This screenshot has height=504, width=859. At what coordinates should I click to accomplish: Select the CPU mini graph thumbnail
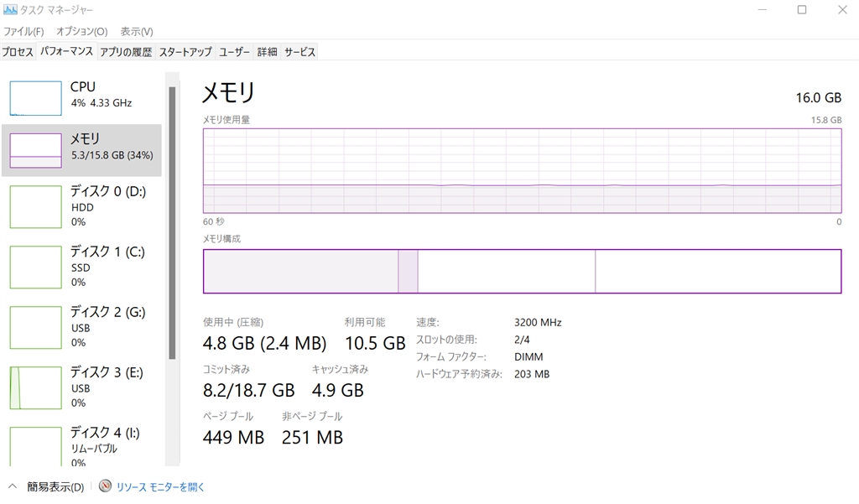(35, 98)
